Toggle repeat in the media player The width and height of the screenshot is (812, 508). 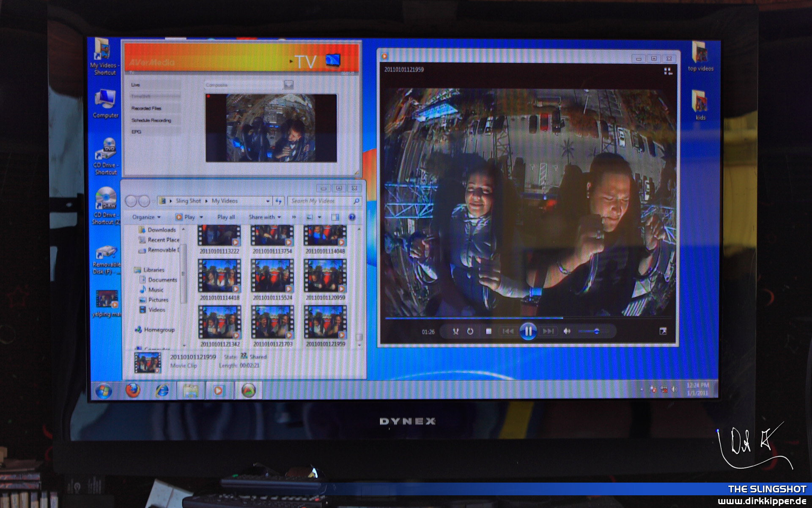pyautogui.click(x=470, y=331)
